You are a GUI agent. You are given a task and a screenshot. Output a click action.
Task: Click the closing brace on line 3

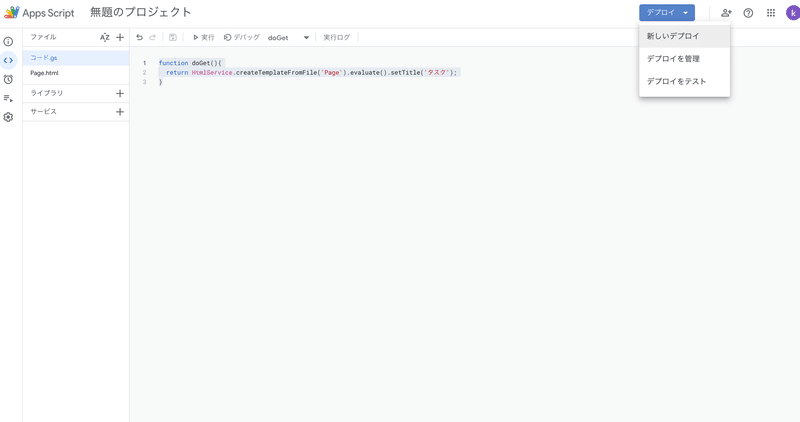point(160,82)
